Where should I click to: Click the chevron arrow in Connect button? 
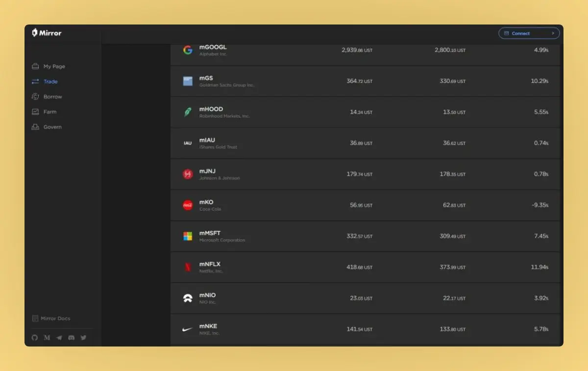553,33
